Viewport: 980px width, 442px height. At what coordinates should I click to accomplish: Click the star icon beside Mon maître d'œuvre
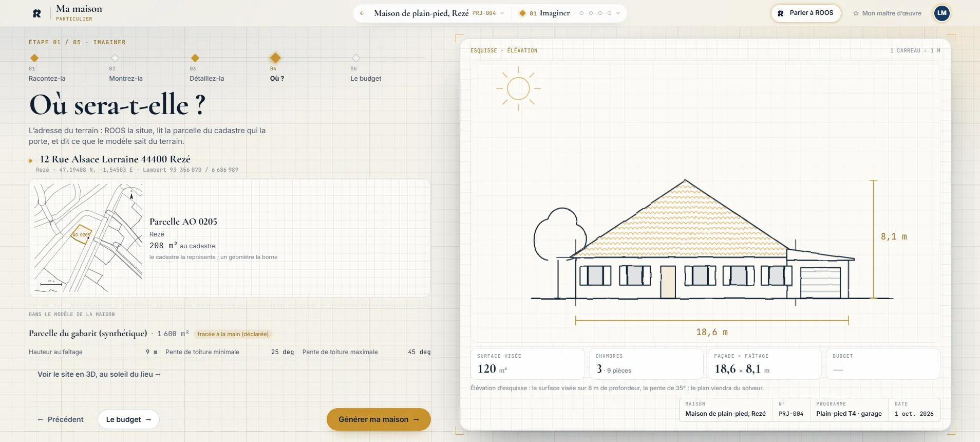[856, 13]
